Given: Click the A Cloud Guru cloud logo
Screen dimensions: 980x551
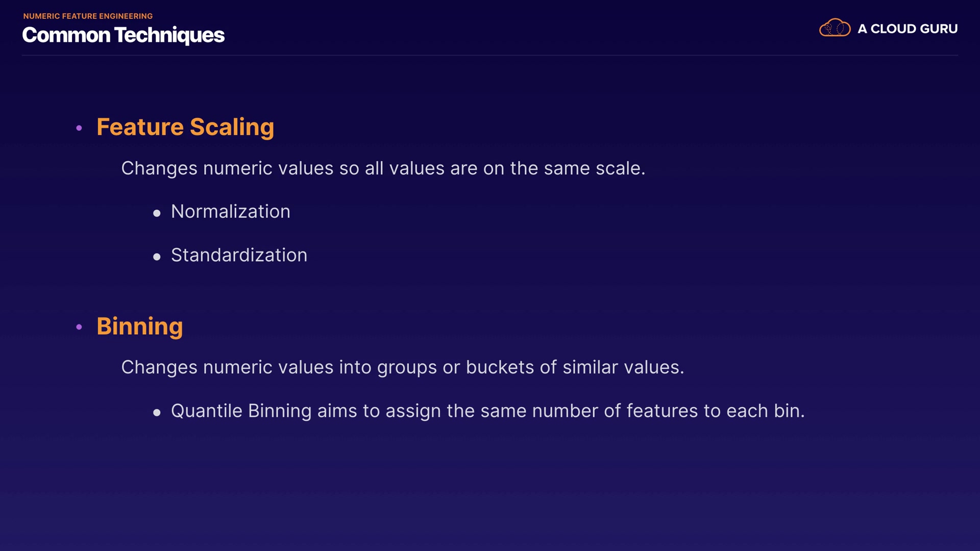Looking at the screenshot, I should (x=835, y=28).
